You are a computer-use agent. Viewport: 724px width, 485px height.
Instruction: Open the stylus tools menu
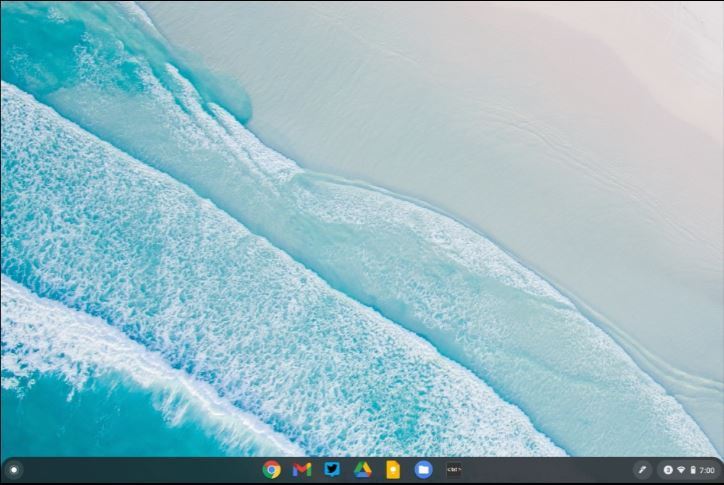(642, 469)
